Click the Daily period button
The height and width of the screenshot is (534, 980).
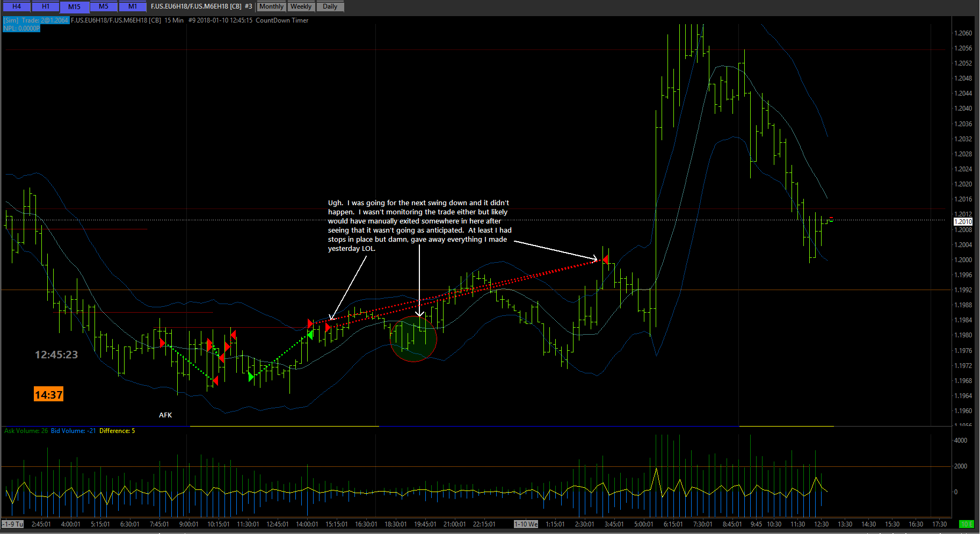click(330, 6)
